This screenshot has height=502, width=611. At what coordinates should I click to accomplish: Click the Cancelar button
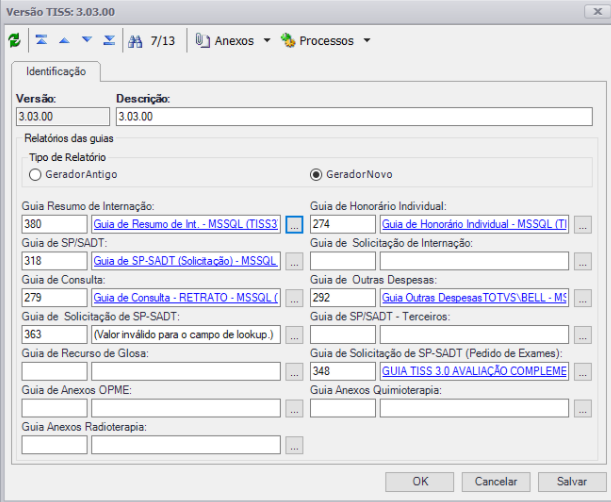[496, 482]
